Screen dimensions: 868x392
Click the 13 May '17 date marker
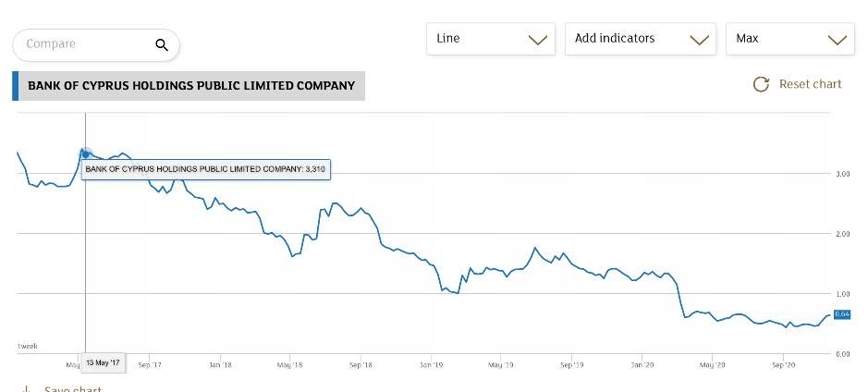pyautogui.click(x=104, y=362)
